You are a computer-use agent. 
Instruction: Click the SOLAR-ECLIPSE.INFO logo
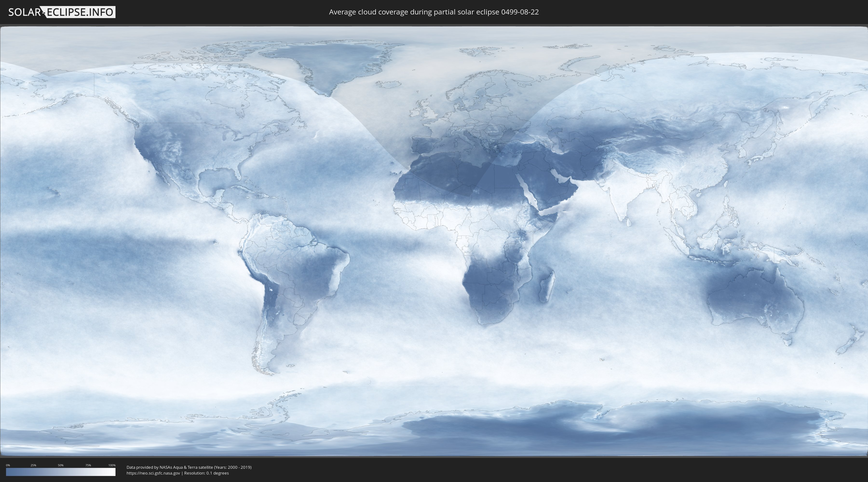tap(61, 12)
